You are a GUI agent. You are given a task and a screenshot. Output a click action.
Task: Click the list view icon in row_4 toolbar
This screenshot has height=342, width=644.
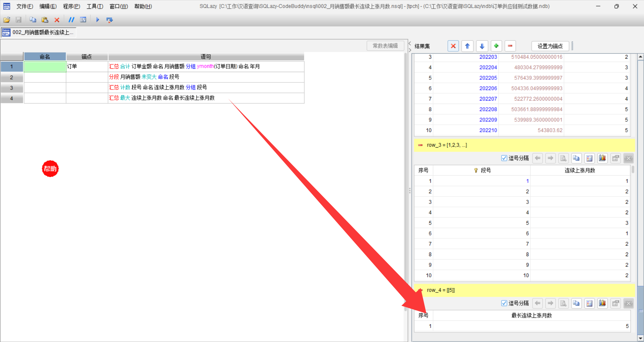pos(589,303)
